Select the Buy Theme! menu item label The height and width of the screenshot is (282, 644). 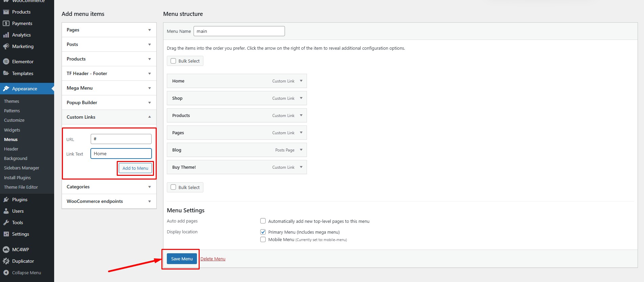pyautogui.click(x=184, y=167)
